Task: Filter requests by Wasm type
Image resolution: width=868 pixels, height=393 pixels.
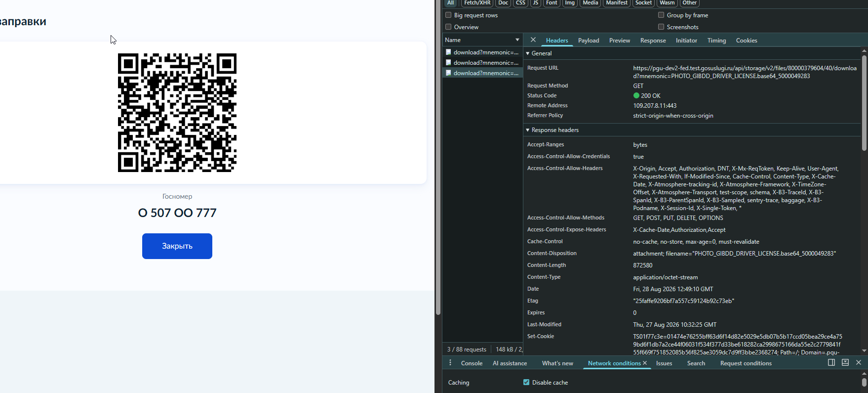Action: [667, 3]
